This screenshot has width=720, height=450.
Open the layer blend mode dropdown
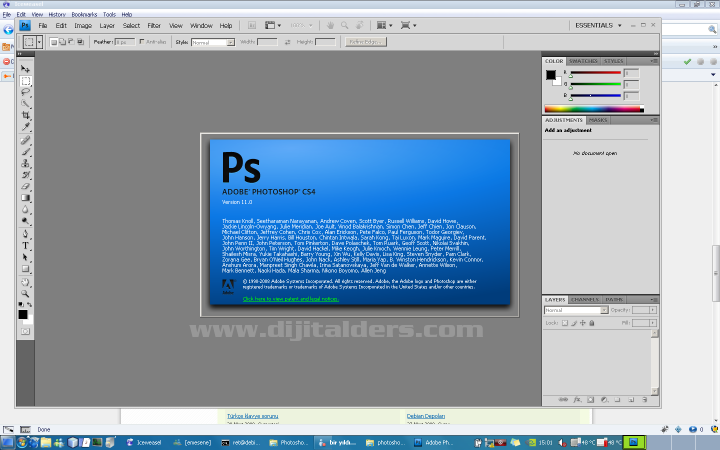click(x=576, y=310)
